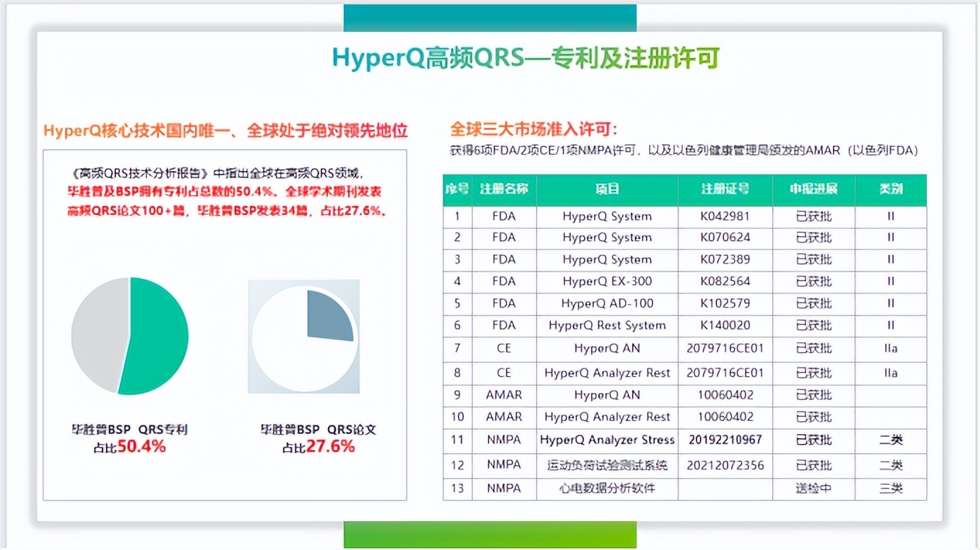Viewport: 980px width, 550px height.
Task: Click the 类别 column header
Action: (x=891, y=189)
